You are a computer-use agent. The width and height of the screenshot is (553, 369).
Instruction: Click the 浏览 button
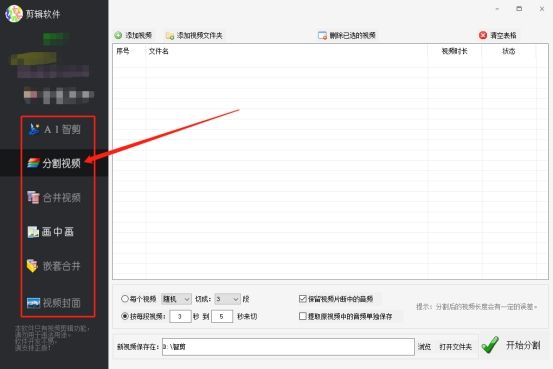pos(424,347)
